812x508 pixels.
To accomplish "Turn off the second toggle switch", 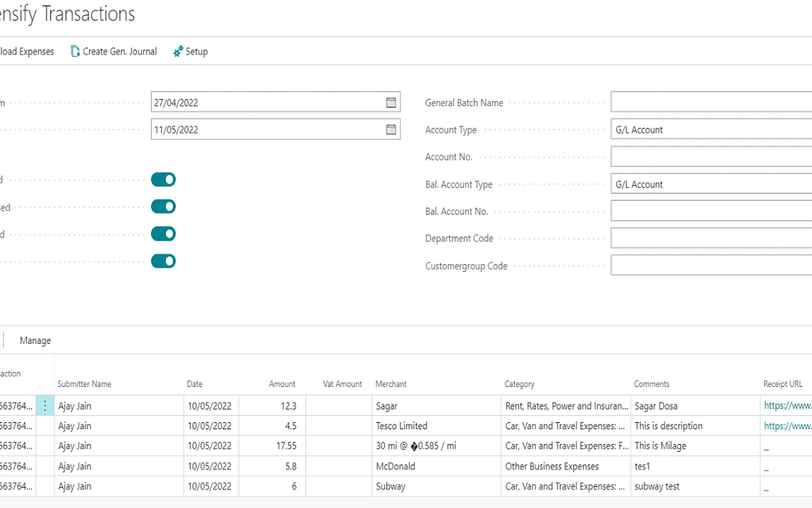I will (163, 207).
